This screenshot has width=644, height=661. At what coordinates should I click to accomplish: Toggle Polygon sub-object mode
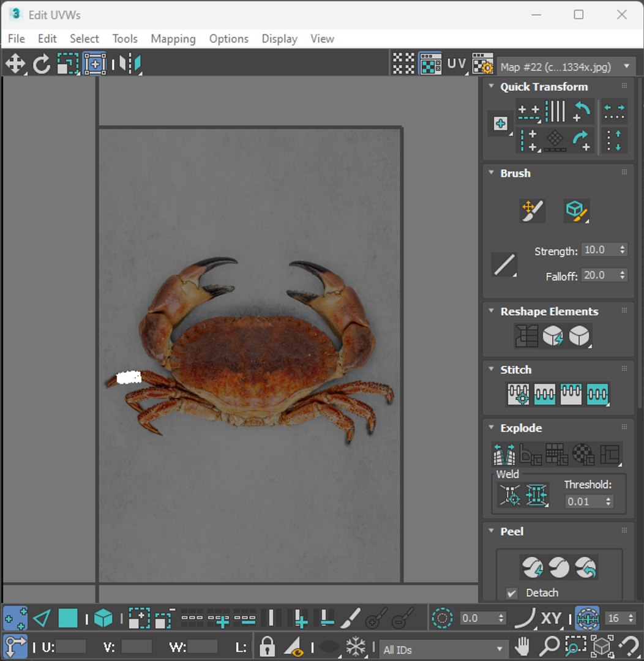(68, 618)
